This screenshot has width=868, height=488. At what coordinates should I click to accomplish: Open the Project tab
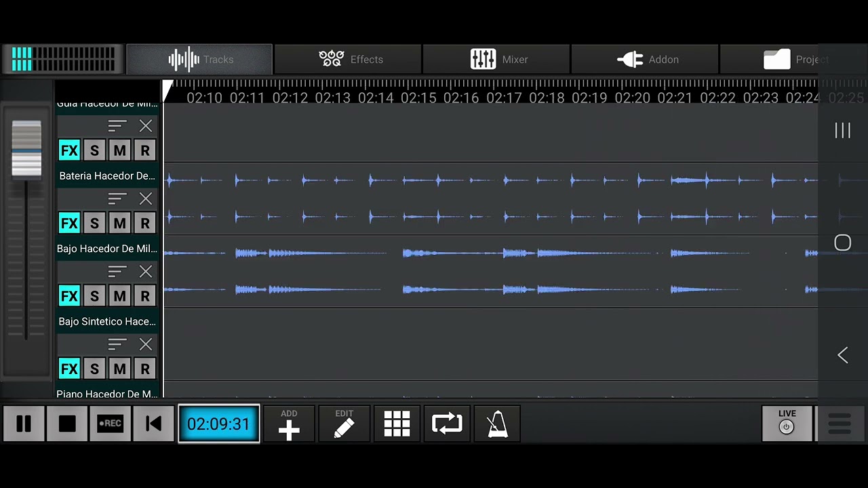pyautogui.click(x=793, y=60)
